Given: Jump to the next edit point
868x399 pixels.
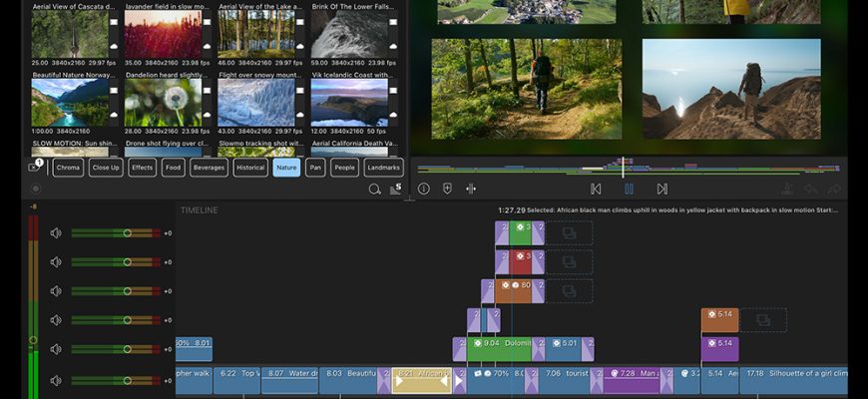Looking at the screenshot, I should [662, 189].
